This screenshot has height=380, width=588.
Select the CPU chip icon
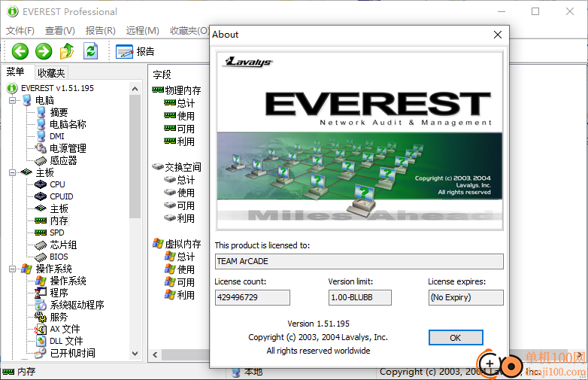tap(41, 184)
